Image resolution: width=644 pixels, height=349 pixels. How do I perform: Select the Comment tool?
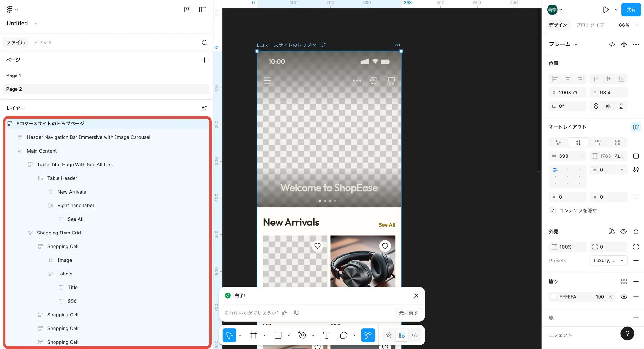click(x=344, y=335)
